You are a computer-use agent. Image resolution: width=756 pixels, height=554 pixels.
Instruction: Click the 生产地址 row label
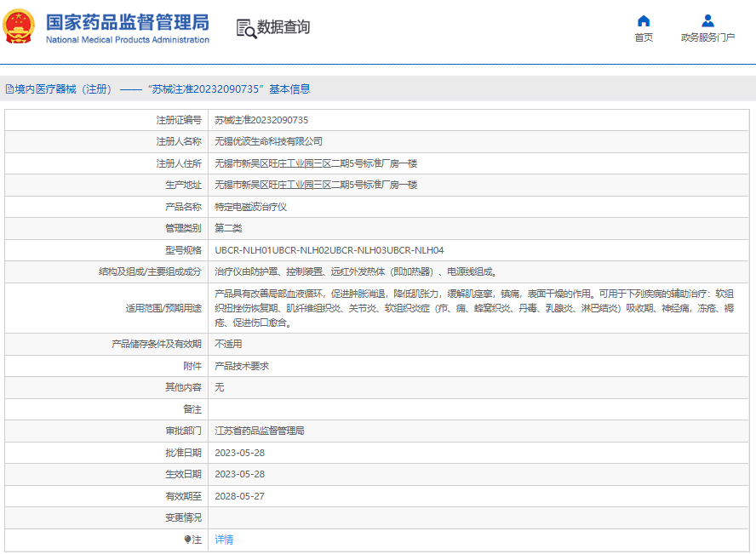pos(183,185)
